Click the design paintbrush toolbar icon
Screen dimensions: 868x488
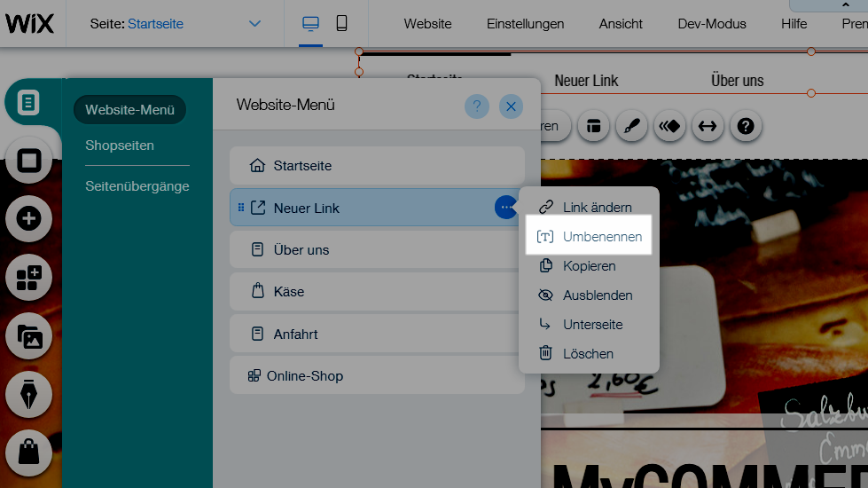[631, 126]
